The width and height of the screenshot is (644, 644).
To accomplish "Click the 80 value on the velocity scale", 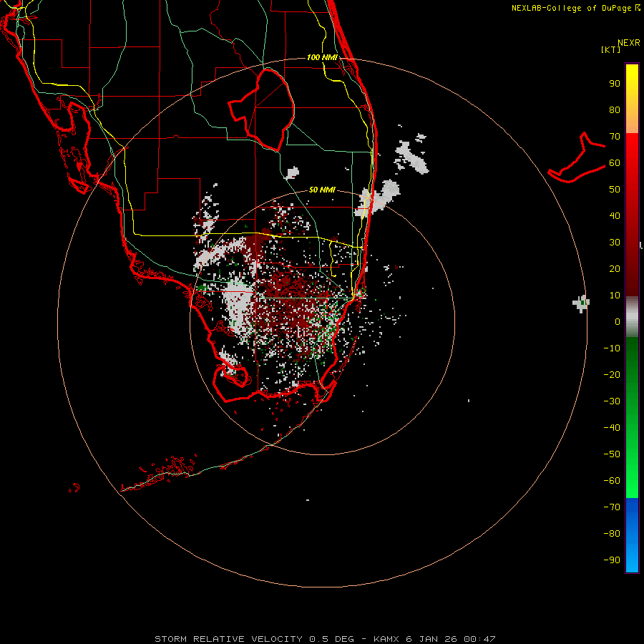I will pos(615,110).
